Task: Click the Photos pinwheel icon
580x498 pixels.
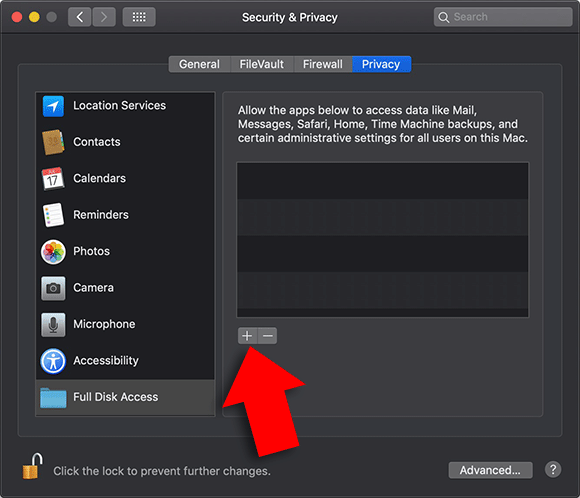Action: [53, 252]
